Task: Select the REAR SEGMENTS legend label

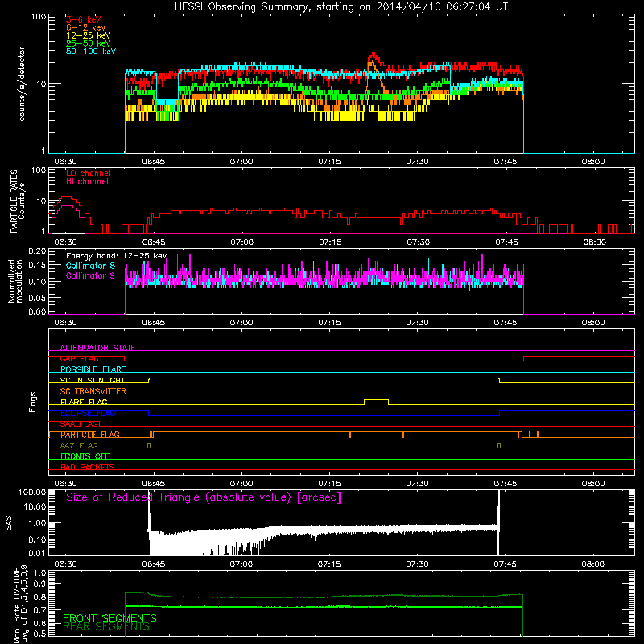Action: [106, 627]
